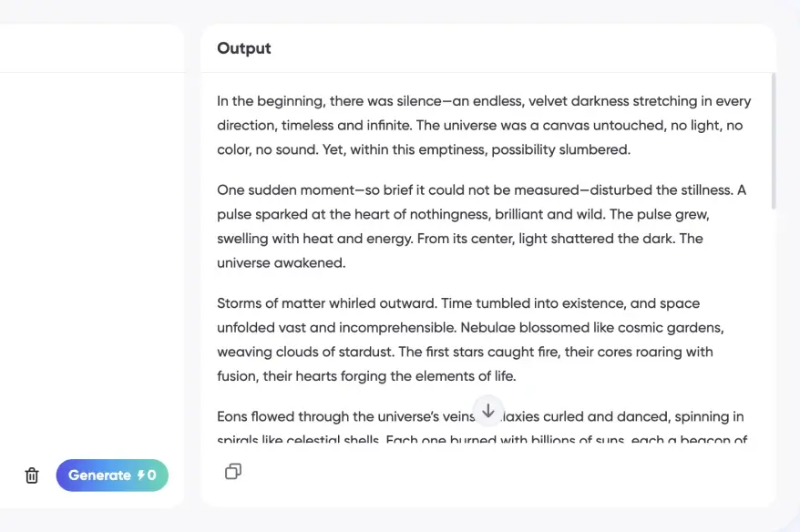
Task: Click the lightning bolt icon on Generate
Action: tap(140, 476)
